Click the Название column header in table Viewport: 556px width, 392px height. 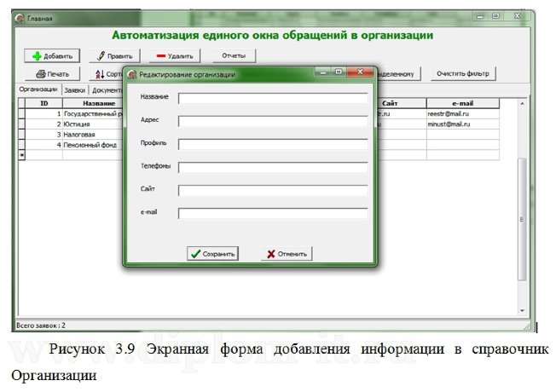(93, 103)
